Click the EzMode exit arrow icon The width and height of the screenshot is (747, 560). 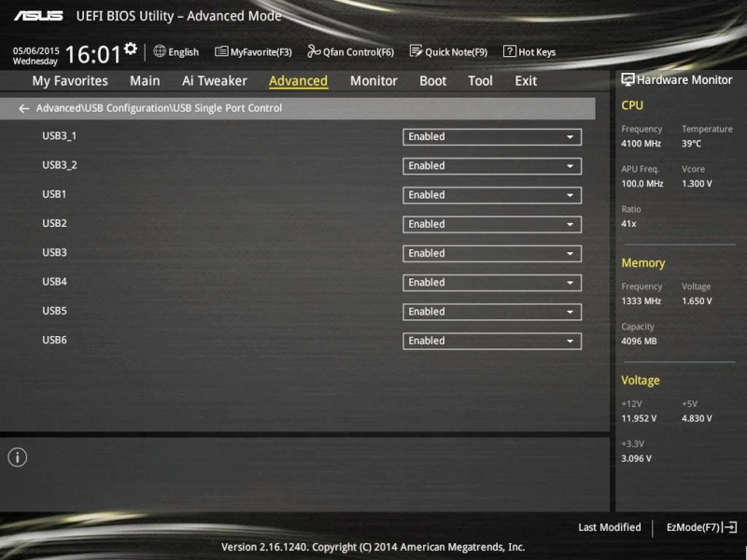[729, 527]
